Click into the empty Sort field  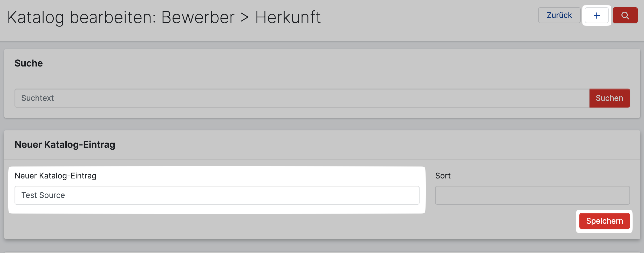click(532, 195)
